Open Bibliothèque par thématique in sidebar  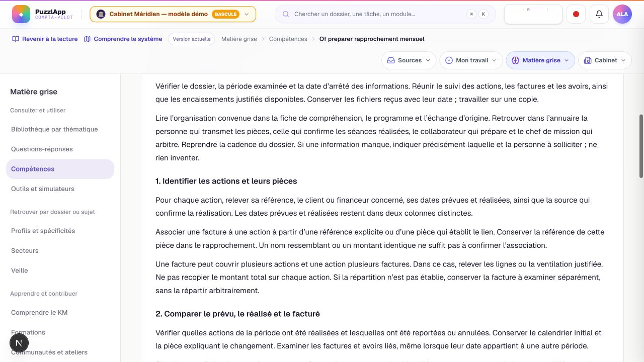click(x=60, y=129)
